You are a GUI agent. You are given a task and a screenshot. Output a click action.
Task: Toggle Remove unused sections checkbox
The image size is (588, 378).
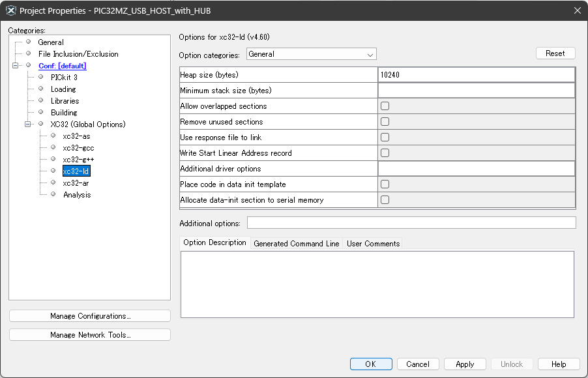[x=385, y=122]
